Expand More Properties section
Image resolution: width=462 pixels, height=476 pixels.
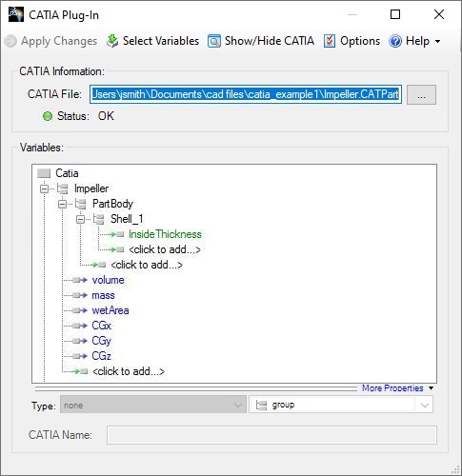pyautogui.click(x=398, y=388)
